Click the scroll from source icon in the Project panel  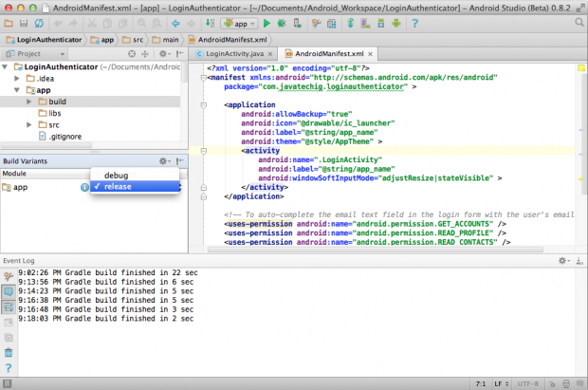(x=132, y=54)
